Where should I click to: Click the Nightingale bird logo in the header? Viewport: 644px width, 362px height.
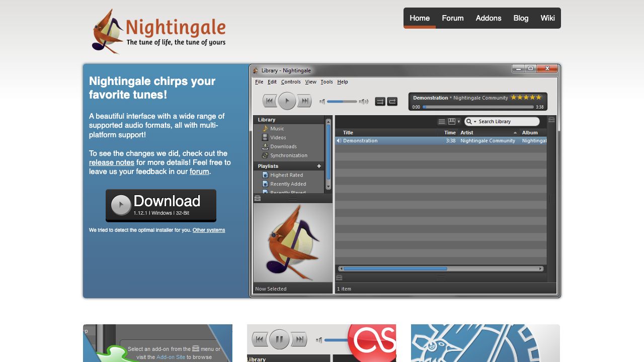tap(108, 31)
